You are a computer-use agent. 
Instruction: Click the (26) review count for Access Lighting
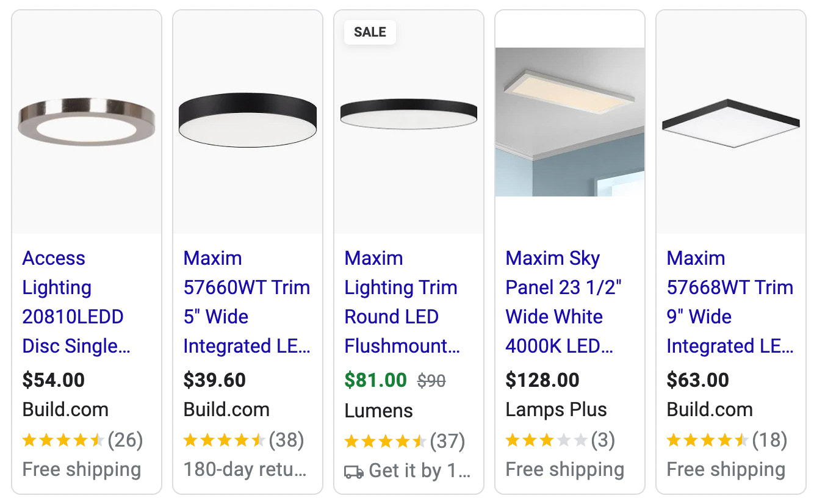click(126, 440)
